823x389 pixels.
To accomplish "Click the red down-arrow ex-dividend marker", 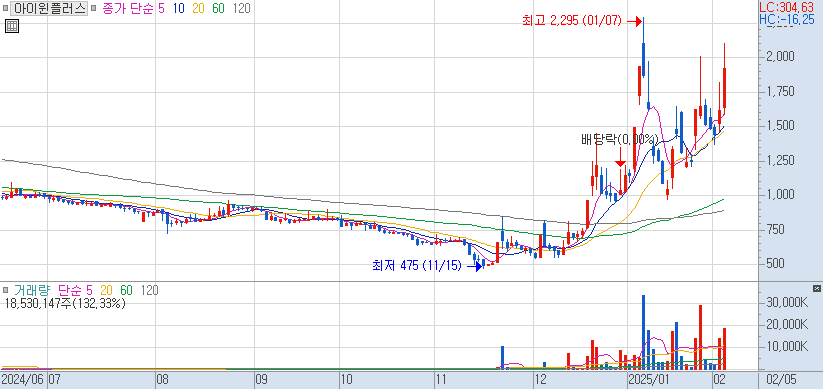I will pos(620,157).
